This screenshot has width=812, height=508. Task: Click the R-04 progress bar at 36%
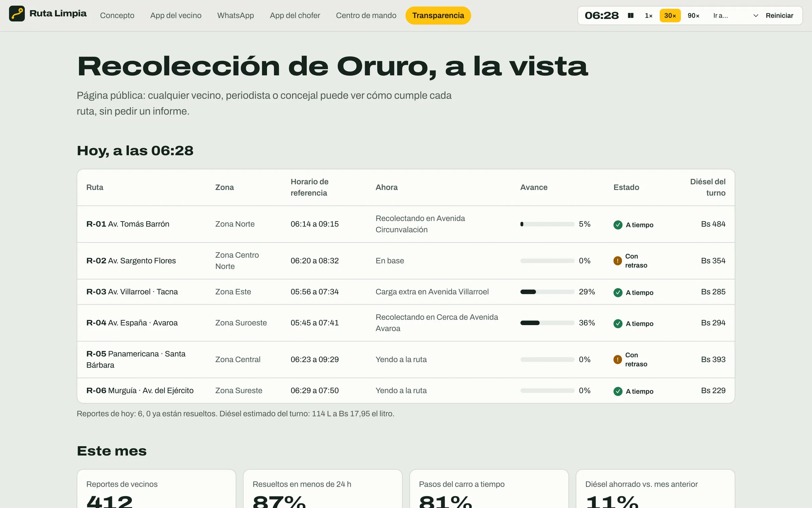pyautogui.click(x=547, y=323)
